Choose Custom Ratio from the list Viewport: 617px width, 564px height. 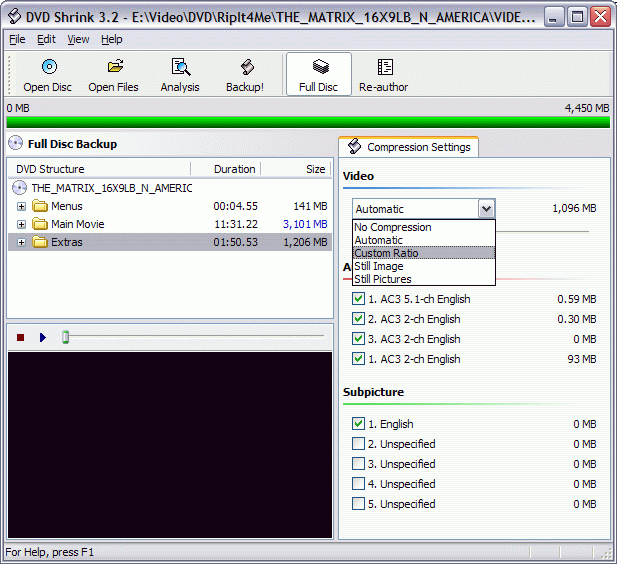pos(386,253)
